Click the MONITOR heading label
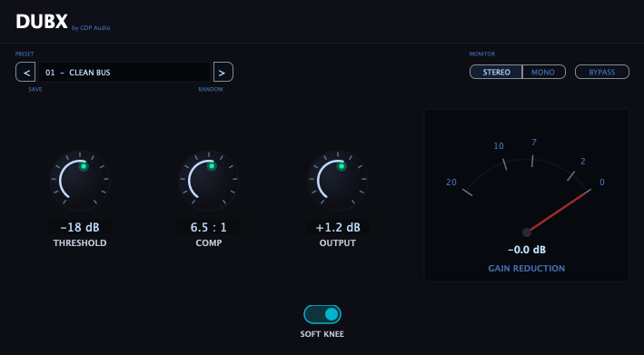This screenshot has height=355, width=644. coord(482,54)
